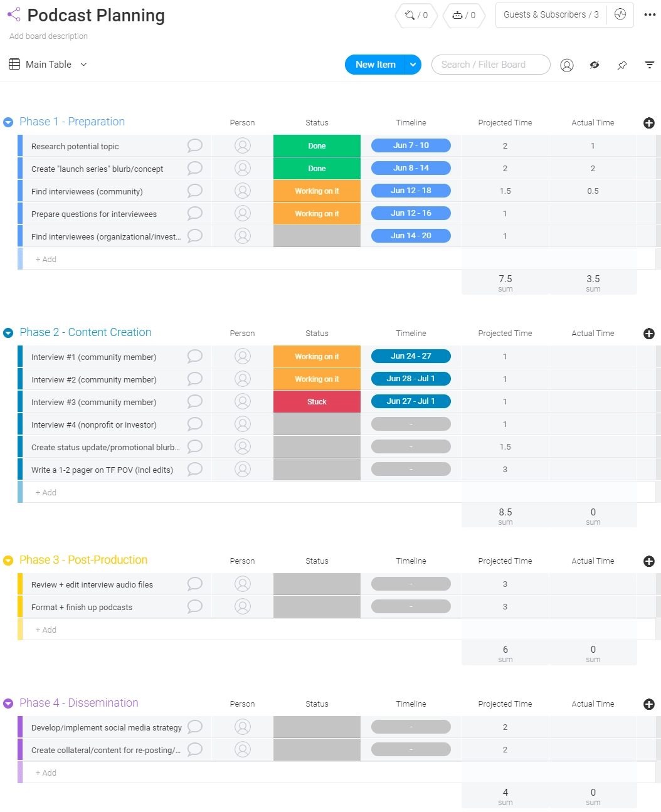Collapse the Phase 1 - Preparation group
Viewport: 661px width, 812px height.
coord(8,122)
